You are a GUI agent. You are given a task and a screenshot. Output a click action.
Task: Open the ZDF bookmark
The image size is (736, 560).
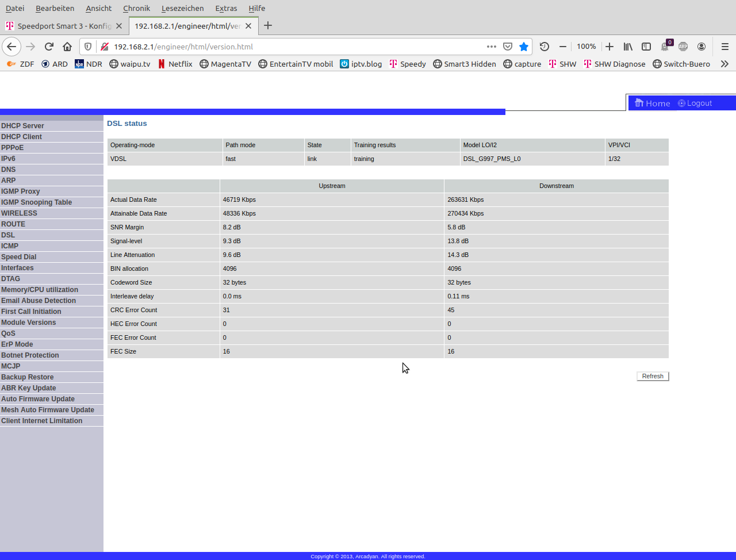[x=21, y=64]
